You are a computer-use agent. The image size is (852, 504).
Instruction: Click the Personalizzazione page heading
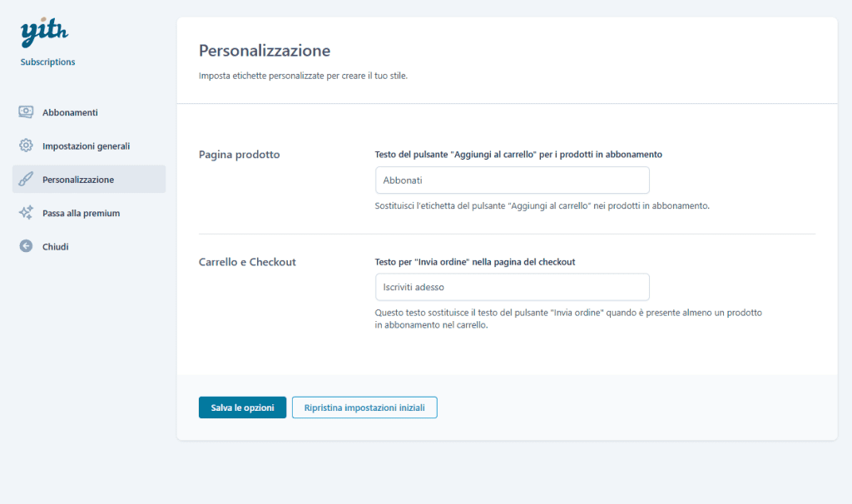pos(264,50)
